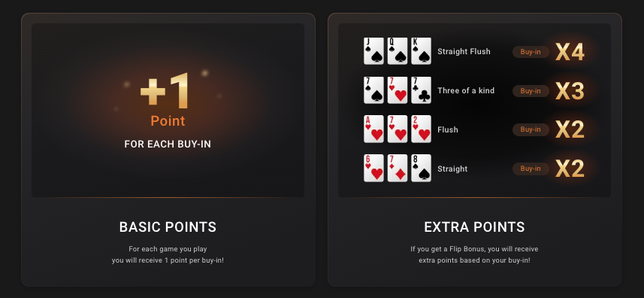Click the X4 multiplier

(570, 52)
